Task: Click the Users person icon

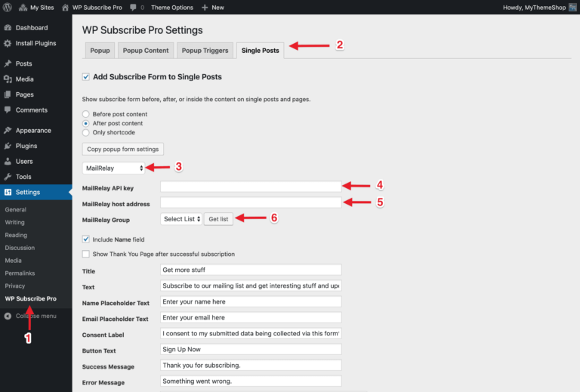Action: coord(8,161)
